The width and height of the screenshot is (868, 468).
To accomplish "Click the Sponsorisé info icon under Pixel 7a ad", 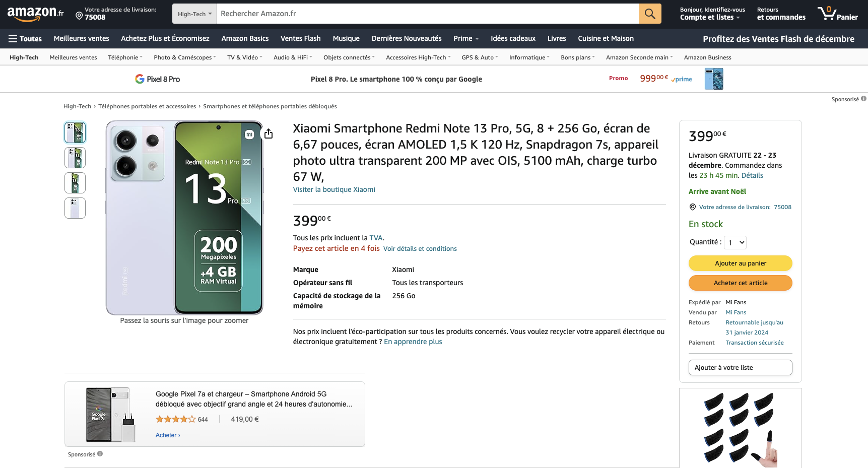I will pyautogui.click(x=100, y=454).
